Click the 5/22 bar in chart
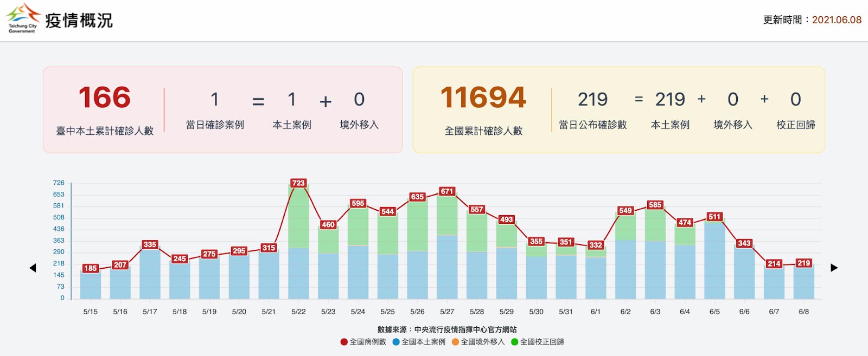Viewport: 868px width, 356px height. click(x=298, y=241)
